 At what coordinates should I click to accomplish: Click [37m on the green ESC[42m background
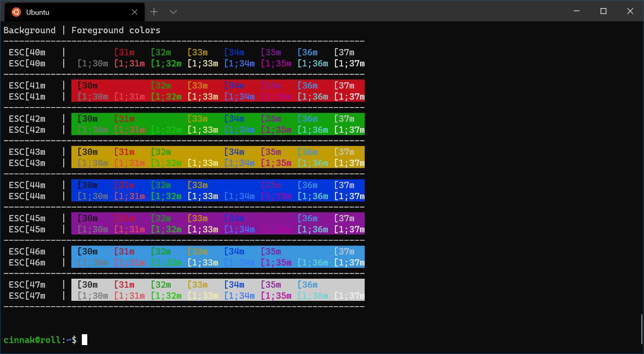pos(344,119)
